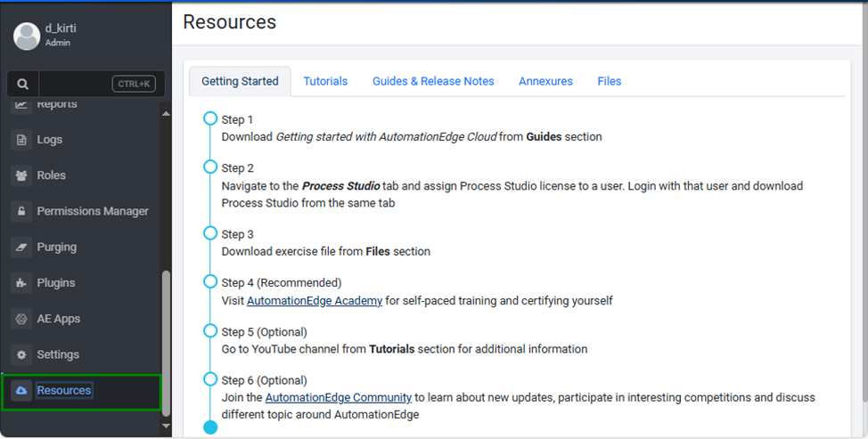Open the Guides & Release Notes tab

click(x=433, y=81)
